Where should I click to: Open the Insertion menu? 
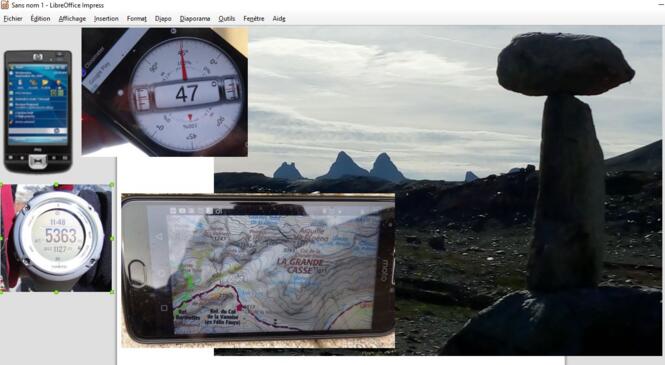[106, 19]
